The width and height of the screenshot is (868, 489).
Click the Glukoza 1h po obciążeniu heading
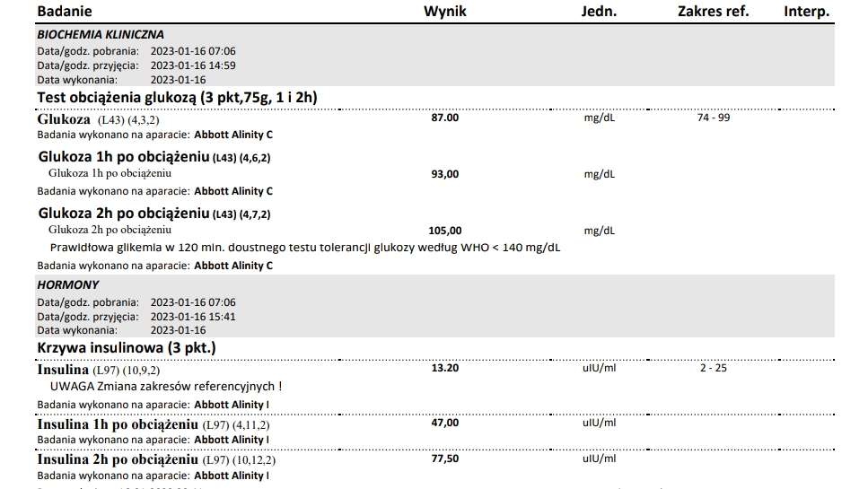(x=153, y=157)
